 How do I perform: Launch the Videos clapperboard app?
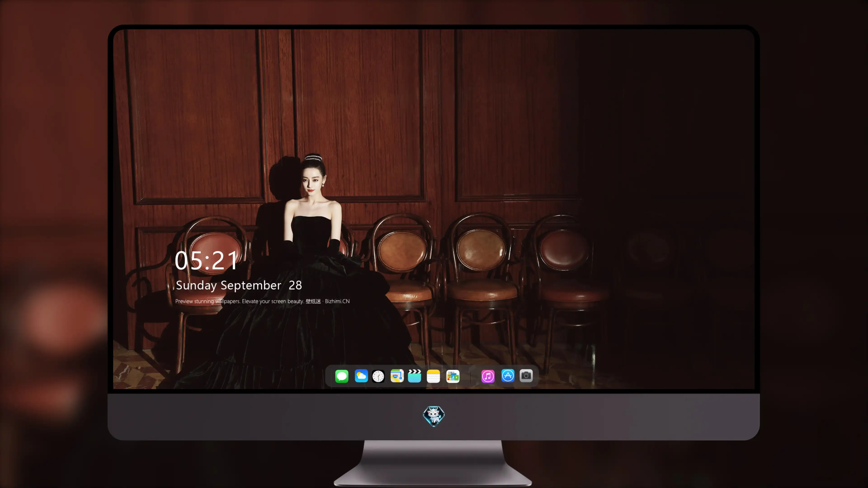click(415, 376)
